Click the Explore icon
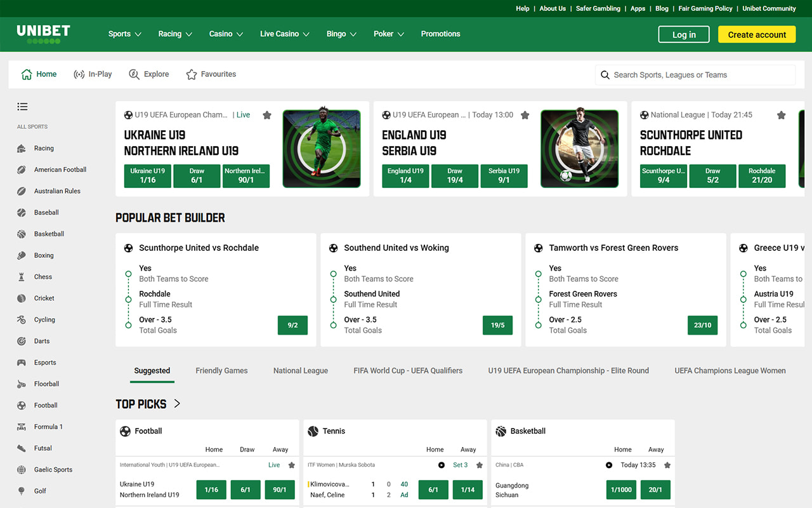This screenshot has height=508, width=812. tap(134, 74)
